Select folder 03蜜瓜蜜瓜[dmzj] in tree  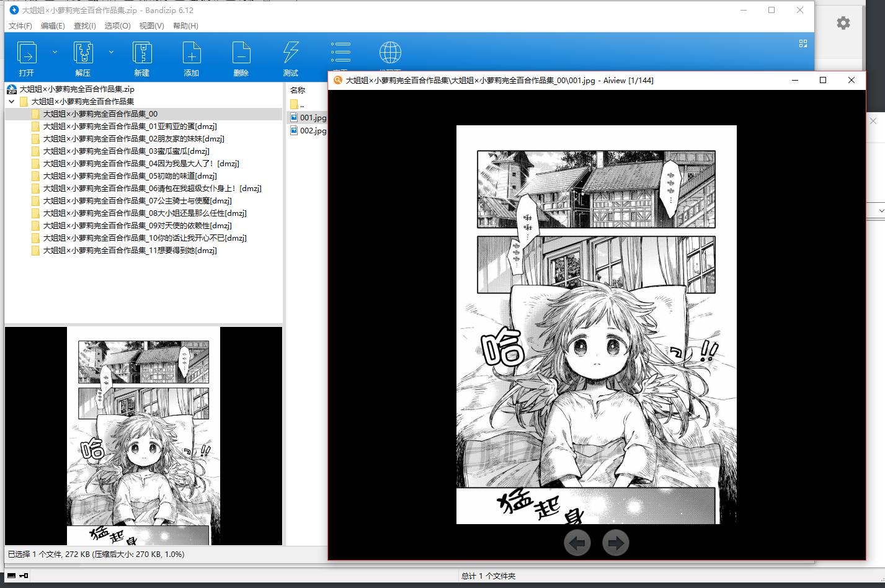pyautogui.click(x=126, y=151)
